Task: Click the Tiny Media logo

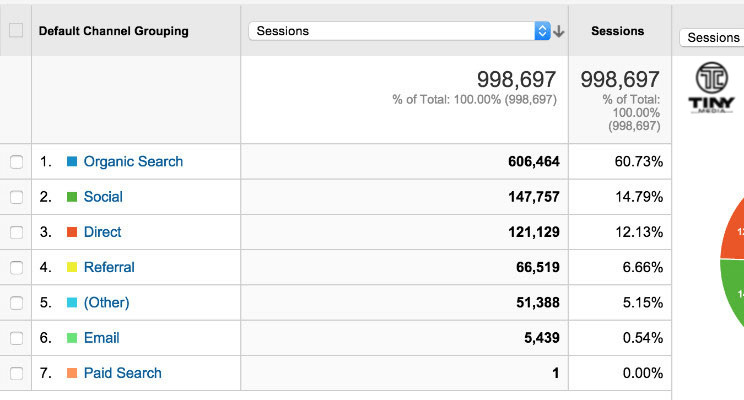Action: coord(711,88)
